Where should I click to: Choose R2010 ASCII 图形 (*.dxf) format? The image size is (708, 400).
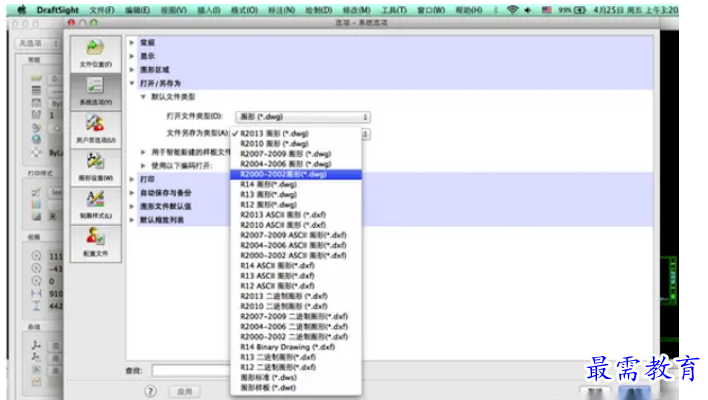pos(296,225)
